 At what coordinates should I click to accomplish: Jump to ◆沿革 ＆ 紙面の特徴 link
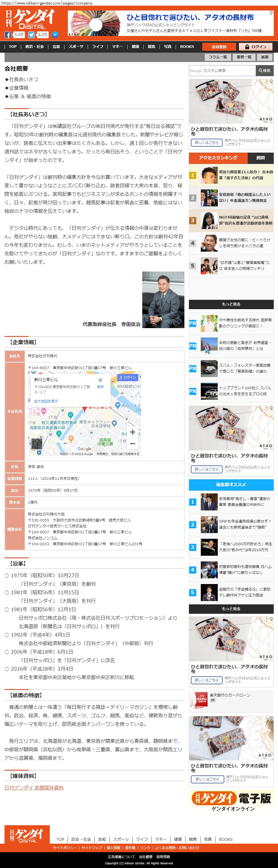tap(28, 96)
